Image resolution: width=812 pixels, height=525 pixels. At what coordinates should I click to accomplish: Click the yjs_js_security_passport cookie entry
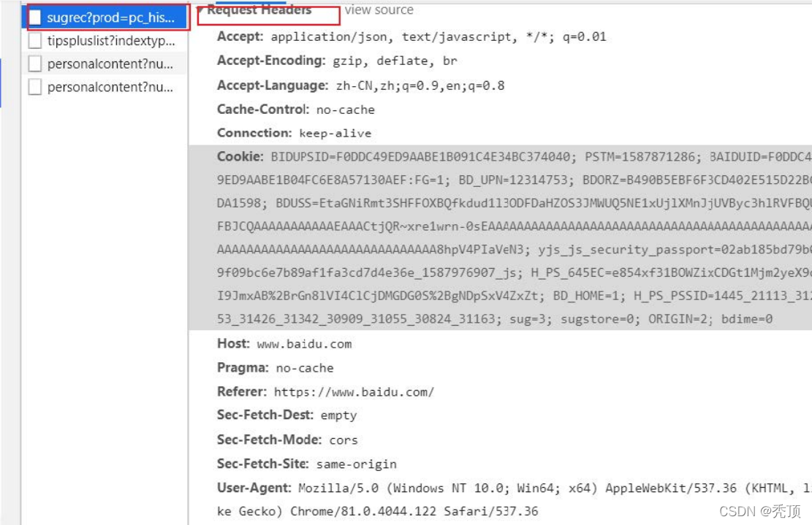[x=675, y=250]
